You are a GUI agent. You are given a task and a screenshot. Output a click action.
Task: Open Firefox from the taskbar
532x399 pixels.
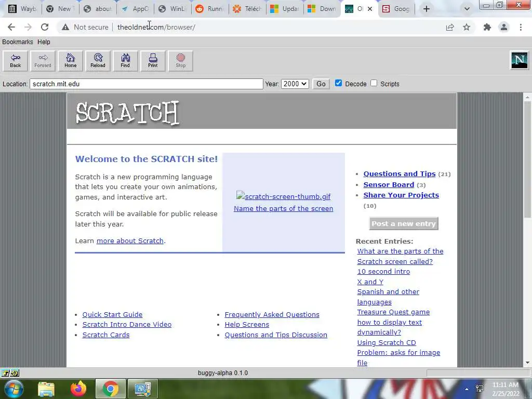pyautogui.click(x=78, y=389)
